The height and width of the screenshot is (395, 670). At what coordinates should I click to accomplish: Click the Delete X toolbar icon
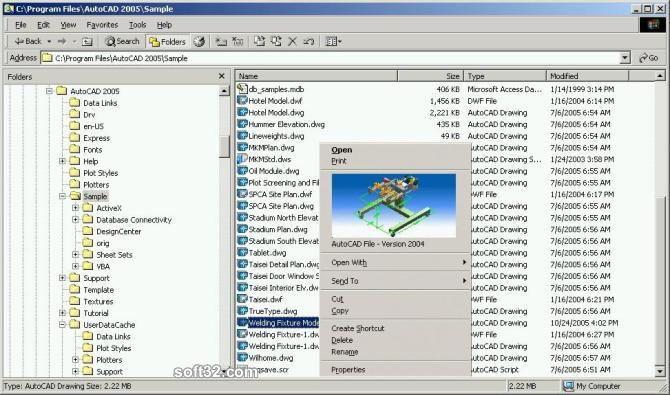[x=292, y=41]
